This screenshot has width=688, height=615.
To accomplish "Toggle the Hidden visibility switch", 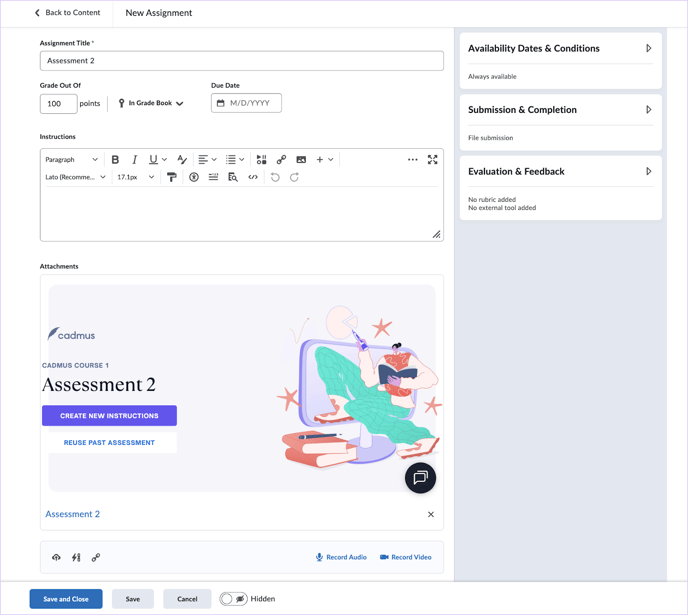I will (233, 599).
